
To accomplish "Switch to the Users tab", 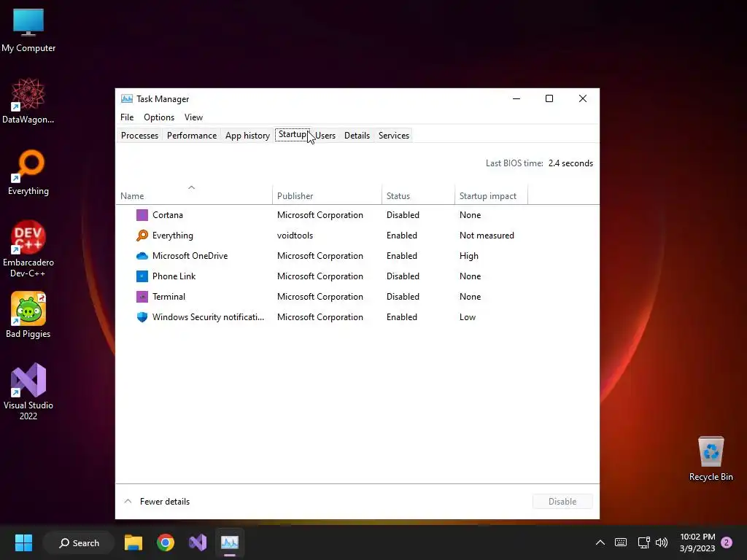I will coord(325,136).
